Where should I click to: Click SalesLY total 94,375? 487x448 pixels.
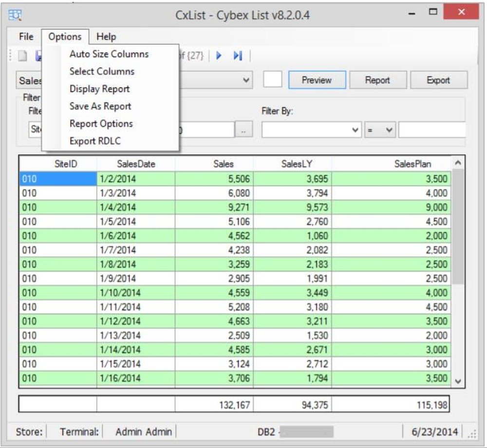(293, 405)
